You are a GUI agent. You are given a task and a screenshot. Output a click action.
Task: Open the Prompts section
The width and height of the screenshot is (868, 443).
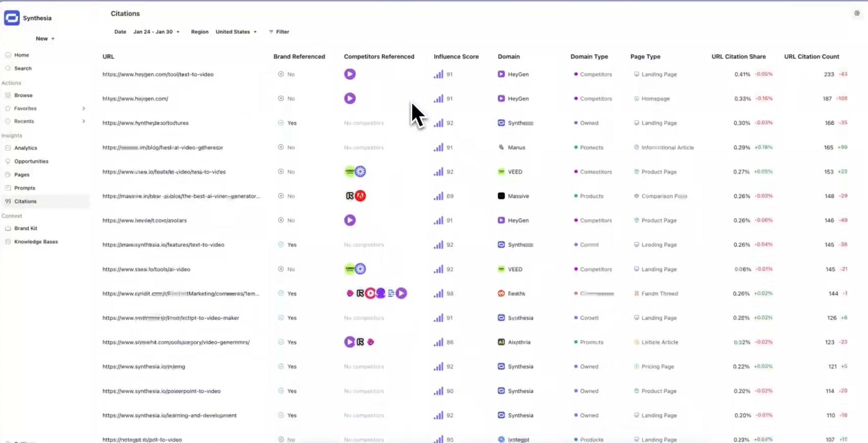coord(25,188)
